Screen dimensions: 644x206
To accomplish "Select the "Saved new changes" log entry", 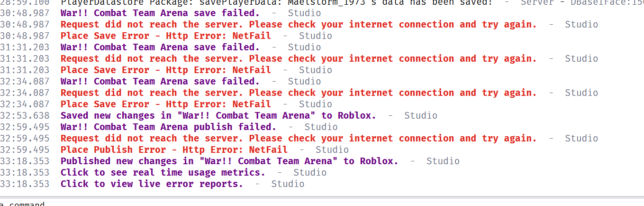I will pos(218,115).
